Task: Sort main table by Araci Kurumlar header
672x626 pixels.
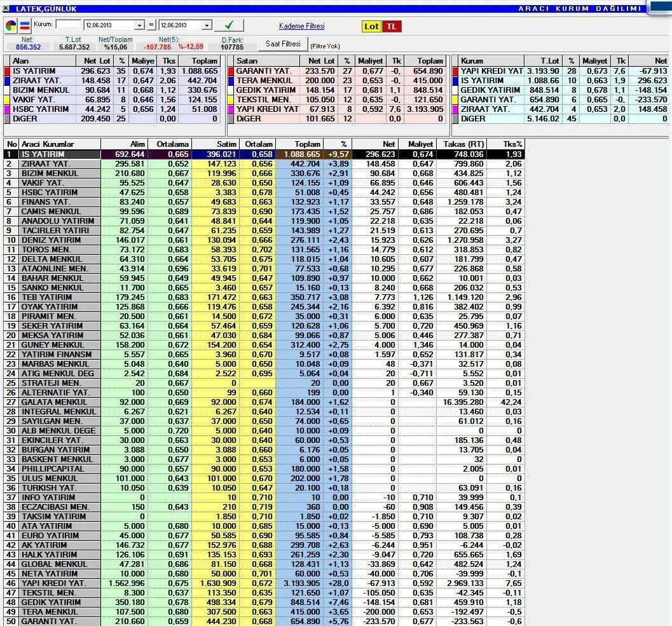Action: click(x=60, y=144)
